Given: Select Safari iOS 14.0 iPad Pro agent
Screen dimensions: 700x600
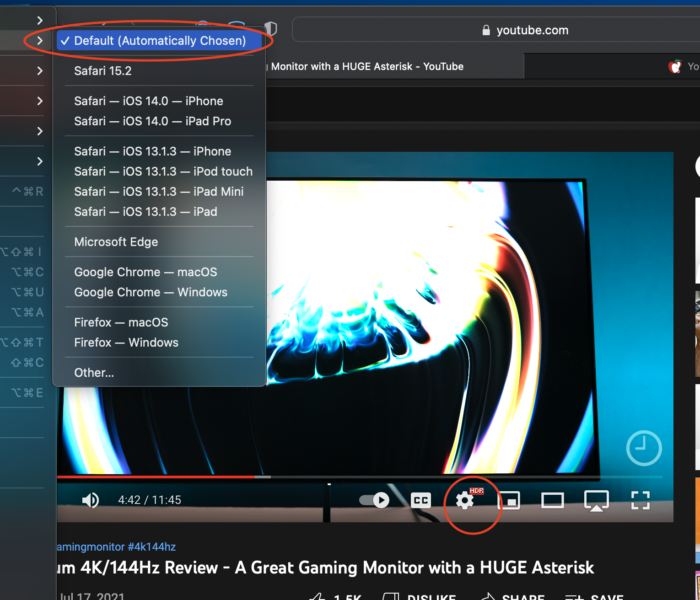Looking at the screenshot, I should click(x=159, y=121).
